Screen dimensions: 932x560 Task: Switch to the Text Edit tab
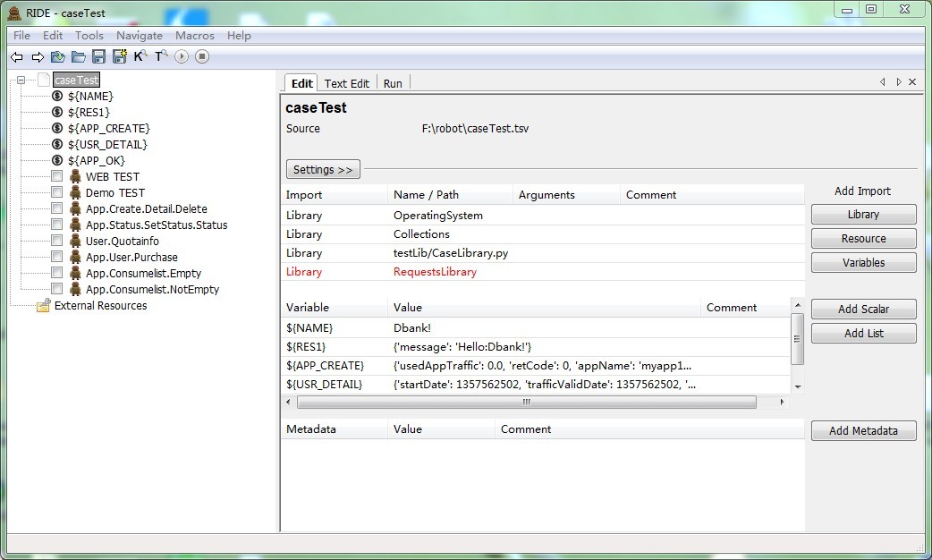346,83
